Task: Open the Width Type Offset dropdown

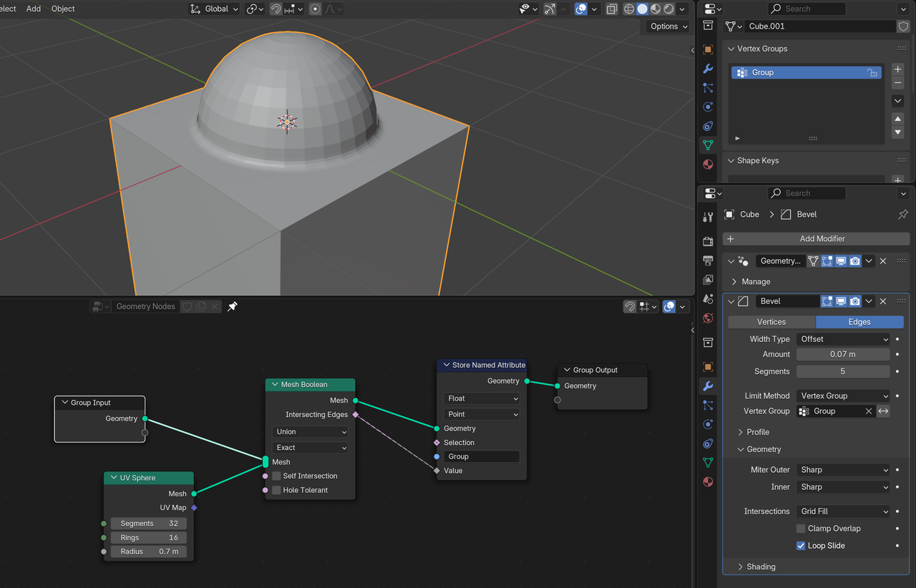Action: point(843,339)
